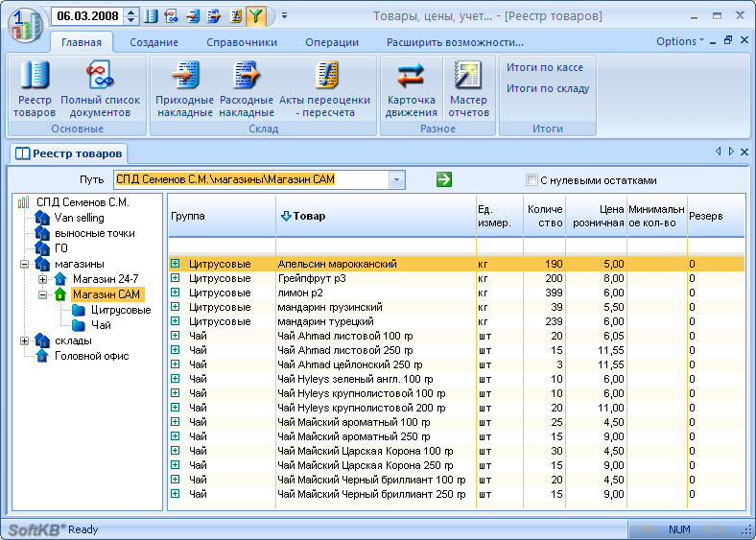The height and width of the screenshot is (540, 756).
Task: Click the application orb button
Action: click(25, 25)
